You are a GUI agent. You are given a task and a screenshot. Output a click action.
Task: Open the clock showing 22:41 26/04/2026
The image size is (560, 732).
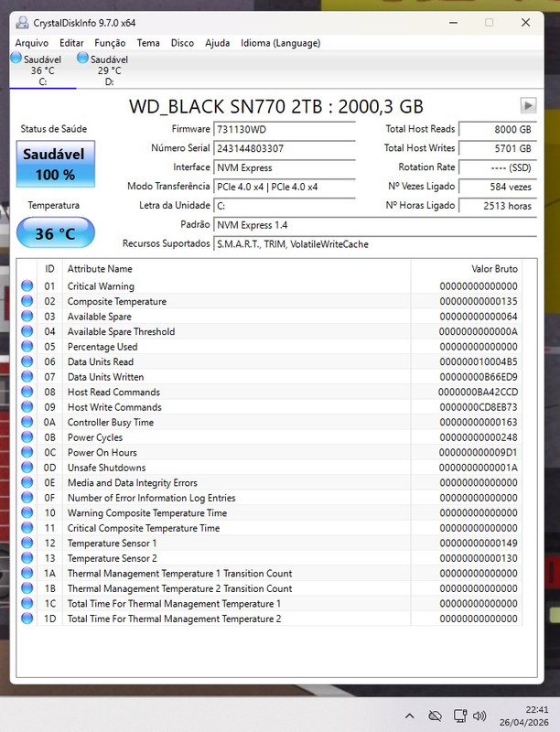(524, 716)
